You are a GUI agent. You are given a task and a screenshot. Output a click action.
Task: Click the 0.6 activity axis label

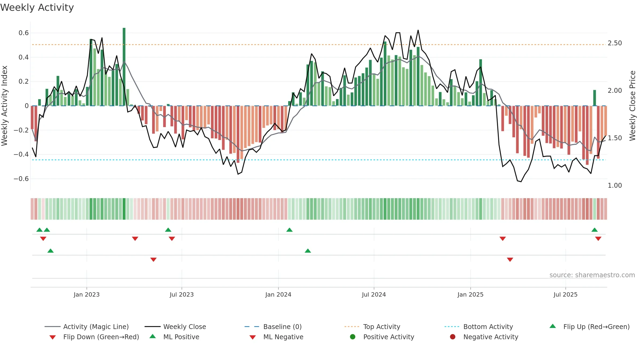coord(24,33)
